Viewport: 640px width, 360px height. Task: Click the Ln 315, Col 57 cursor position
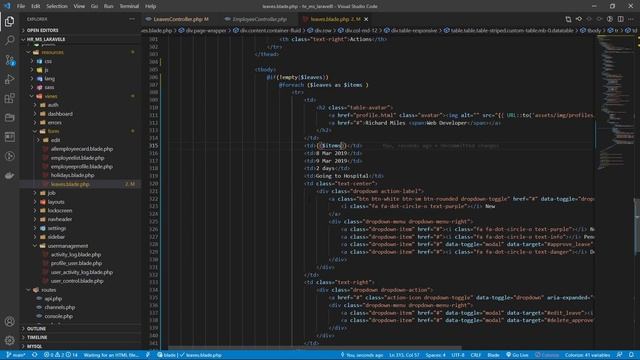point(404,355)
